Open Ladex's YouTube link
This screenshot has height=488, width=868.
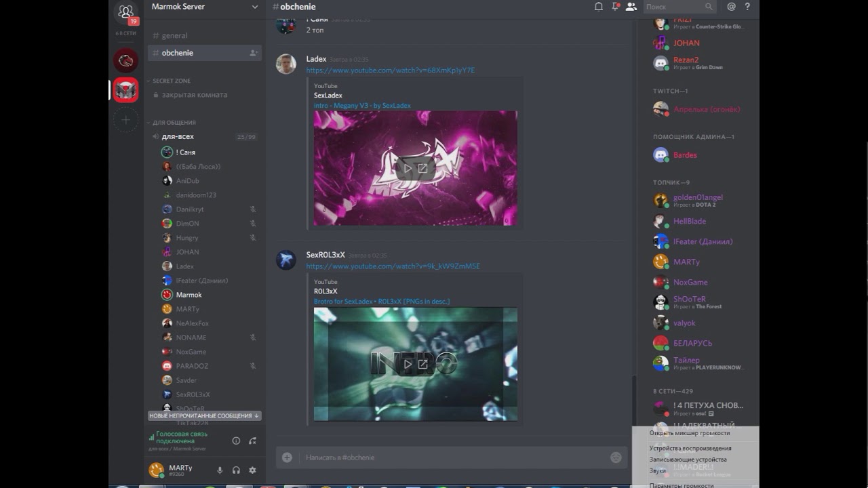coord(391,70)
